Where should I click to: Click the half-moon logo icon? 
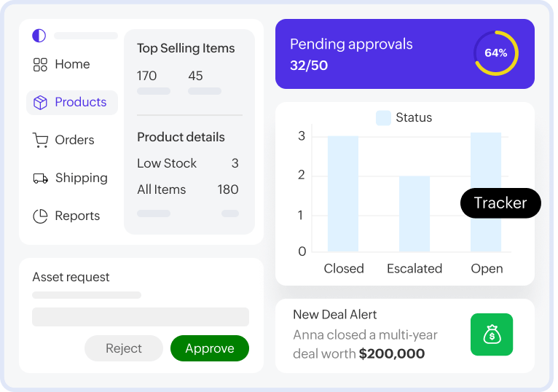coord(39,36)
